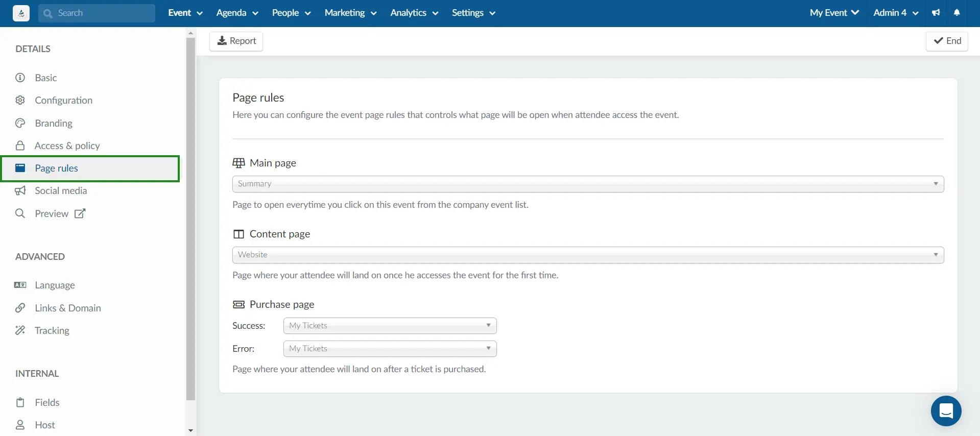980x436 pixels.
Task: Click the Basic info icon in sidebar
Action: coord(20,78)
